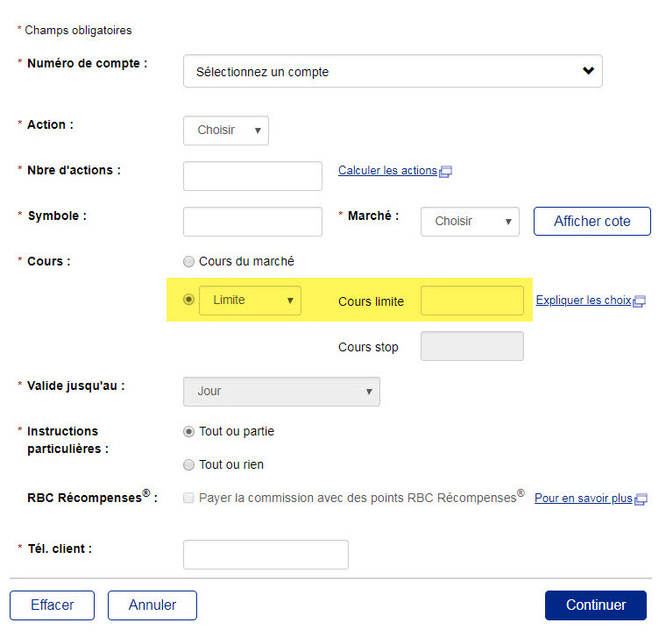Focus the Nbre d'actions input field
The height and width of the screenshot is (644, 666).
(x=252, y=176)
